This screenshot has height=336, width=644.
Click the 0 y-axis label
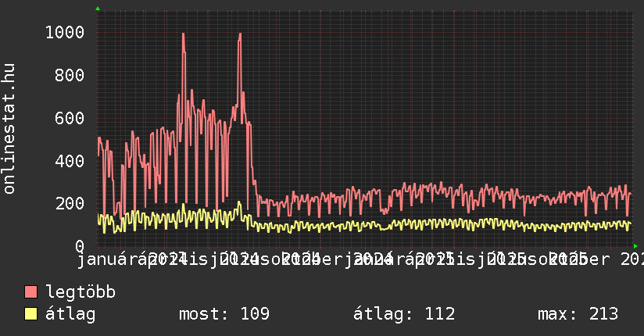[78, 245]
